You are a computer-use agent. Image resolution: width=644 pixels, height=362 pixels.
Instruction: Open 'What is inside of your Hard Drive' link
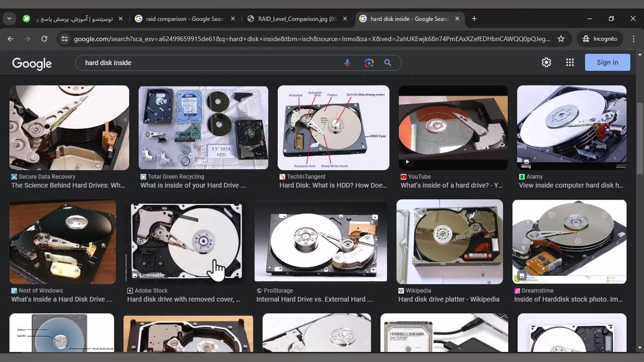click(193, 186)
